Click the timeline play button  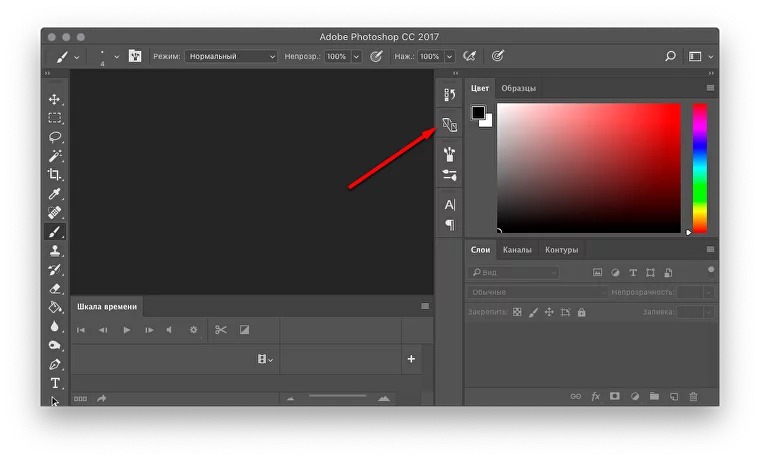tap(126, 330)
